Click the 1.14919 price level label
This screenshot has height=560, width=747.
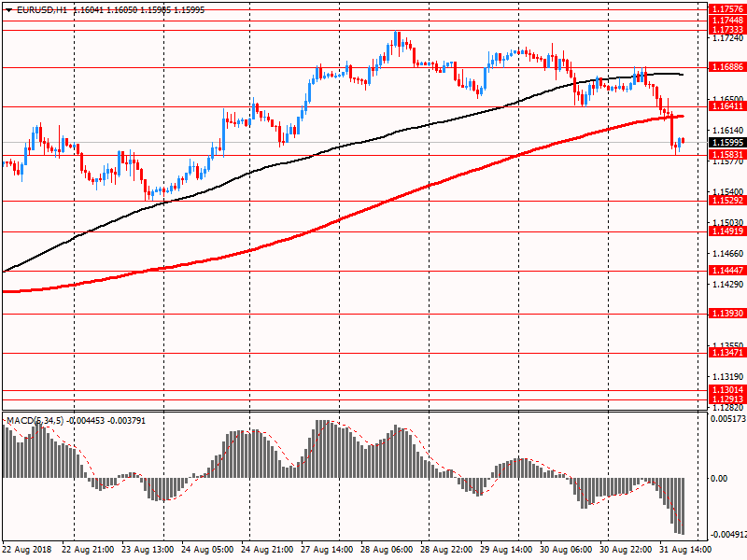tap(727, 231)
